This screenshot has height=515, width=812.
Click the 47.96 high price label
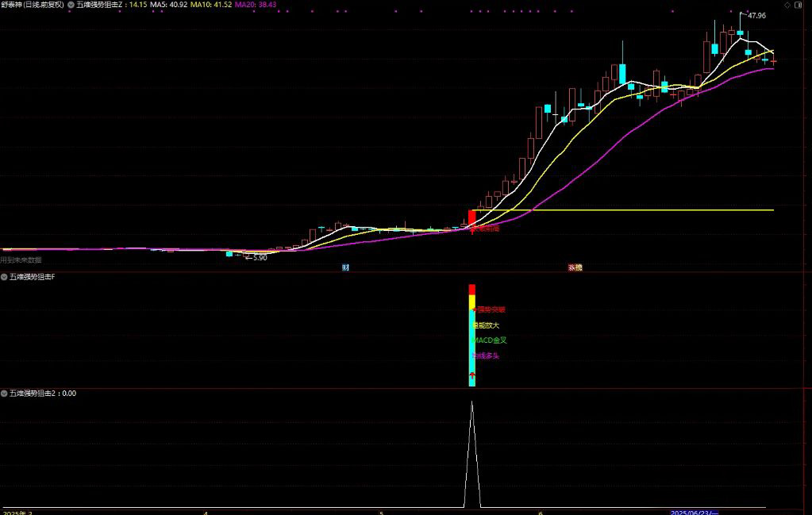click(x=756, y=15)
